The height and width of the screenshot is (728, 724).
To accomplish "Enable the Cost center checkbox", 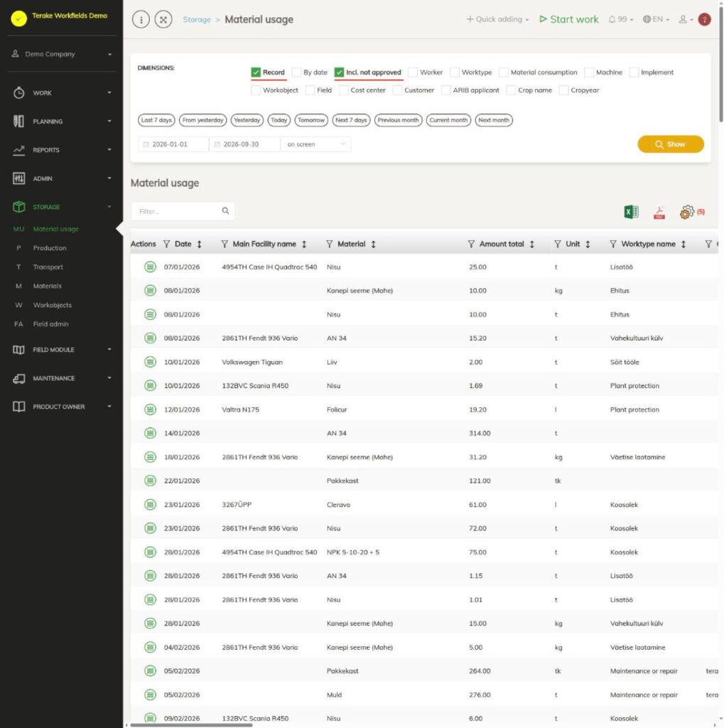I will [x=343, y=90].
